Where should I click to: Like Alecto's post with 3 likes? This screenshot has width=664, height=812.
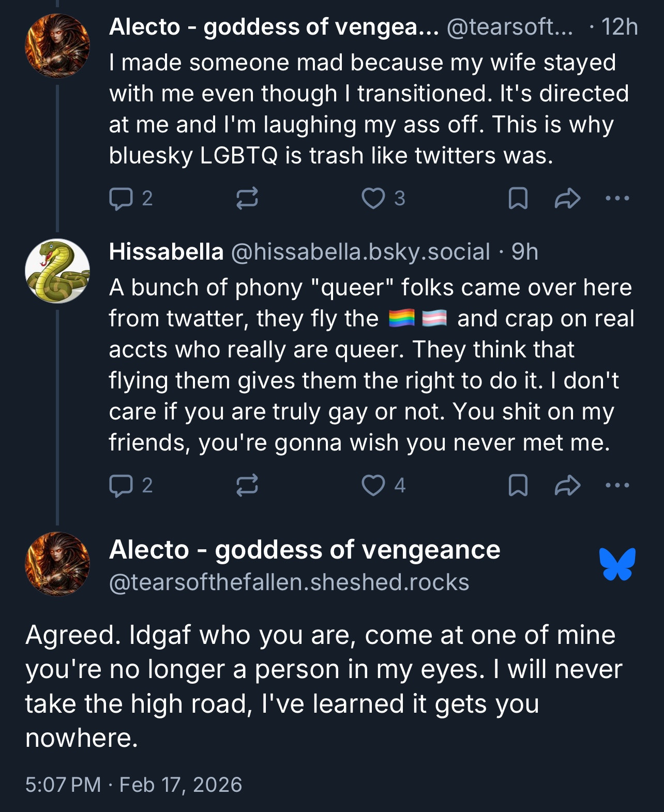(x=373, y=199)
